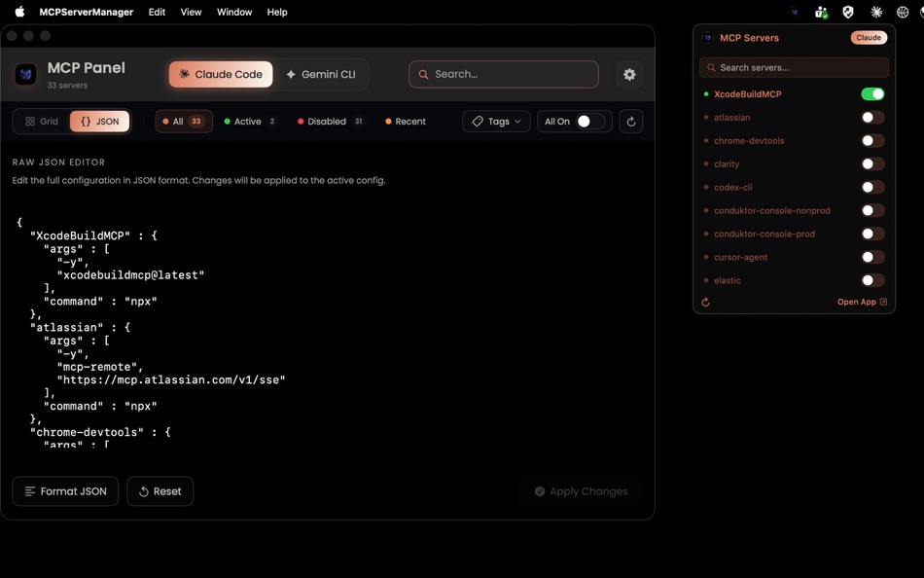Viewport: 924px width, 578px height.
Task: Enable the elastic server toggle
Action: point(872,280)
